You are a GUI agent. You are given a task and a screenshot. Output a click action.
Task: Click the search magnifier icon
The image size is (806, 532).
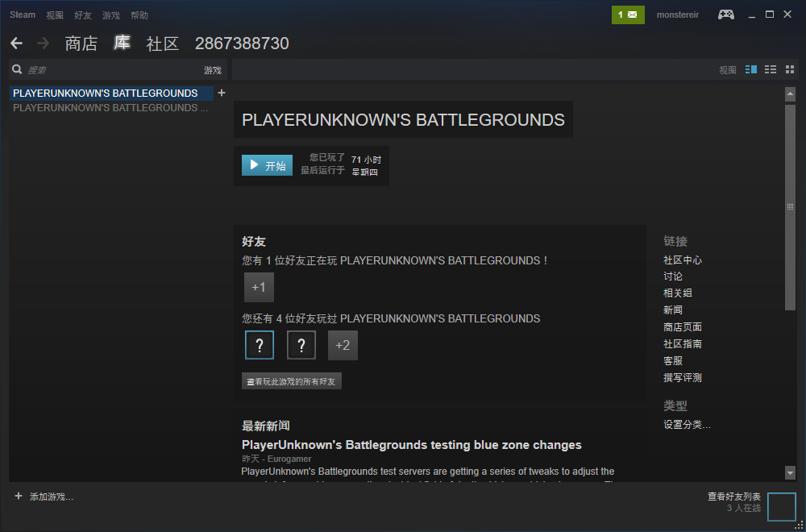[x=17, y=69]
